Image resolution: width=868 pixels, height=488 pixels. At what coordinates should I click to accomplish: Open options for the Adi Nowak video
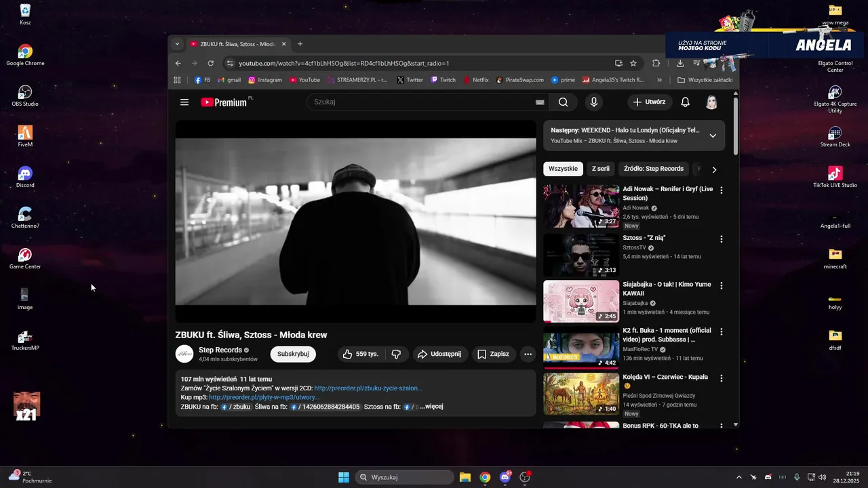click(x=722, y=190)
